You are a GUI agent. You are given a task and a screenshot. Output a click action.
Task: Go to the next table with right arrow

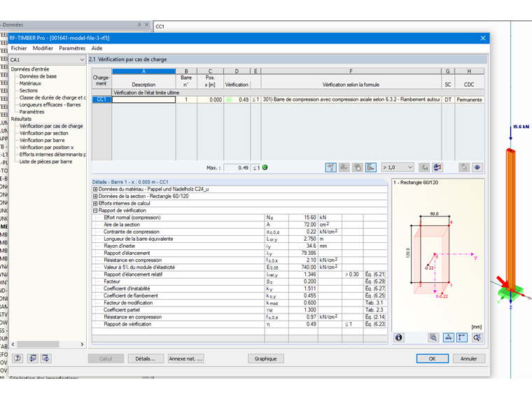pyautogui.click(x=45, y=358)
